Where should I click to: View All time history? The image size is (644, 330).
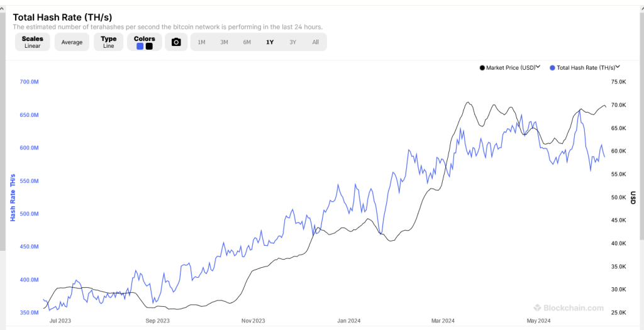pos(315,42)
